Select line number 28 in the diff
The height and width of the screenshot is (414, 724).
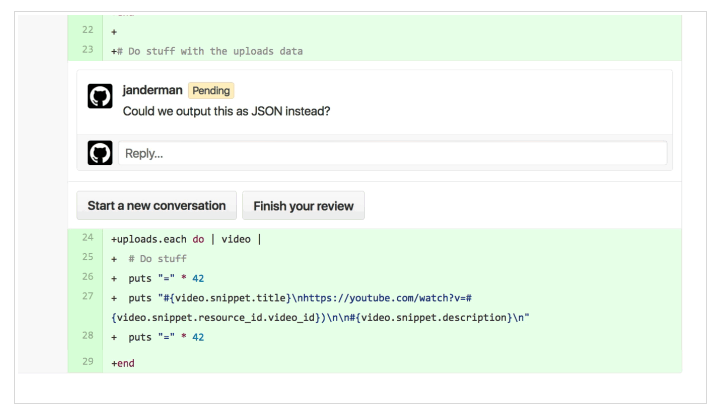(x=88, y=336)
